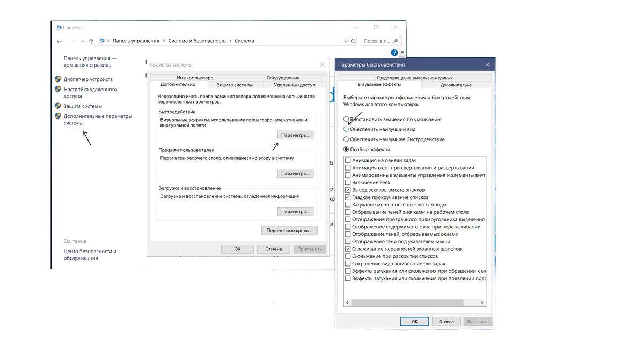Click the Up arrow in the navigation bar
The height and width of the screenshot is (362, 644).
91,41
